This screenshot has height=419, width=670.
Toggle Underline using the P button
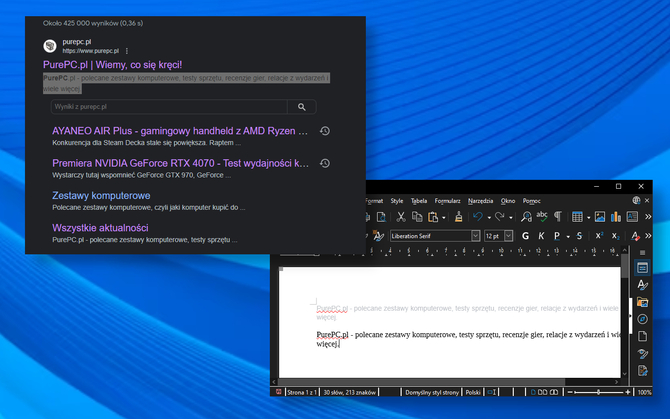(x=557, y=236)
